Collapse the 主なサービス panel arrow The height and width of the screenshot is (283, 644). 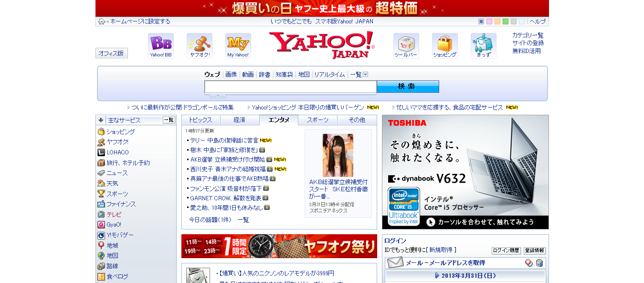click(x=101, y=120)
